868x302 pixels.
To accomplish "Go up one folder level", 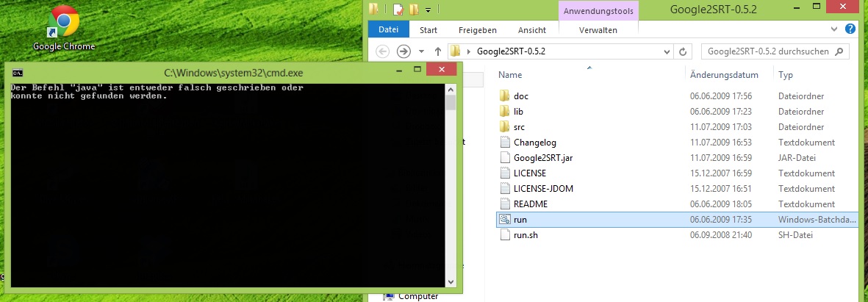I will pyautogui.click(x=438, y=51).
